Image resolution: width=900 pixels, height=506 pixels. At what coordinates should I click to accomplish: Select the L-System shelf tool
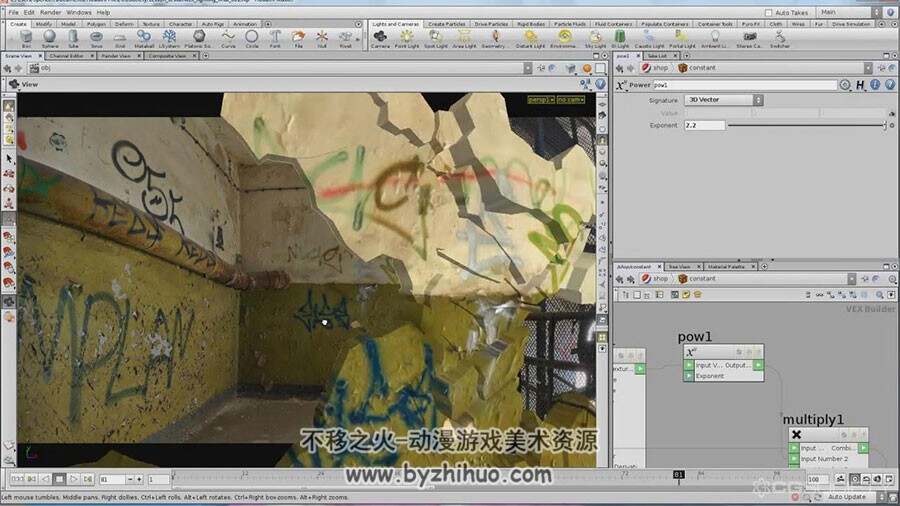169,39
